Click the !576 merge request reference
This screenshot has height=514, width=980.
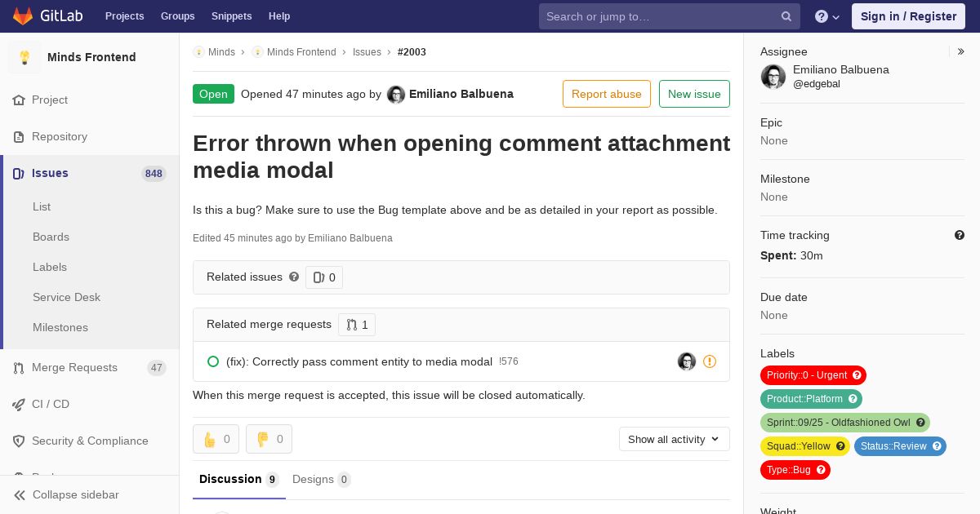[509, 361]
